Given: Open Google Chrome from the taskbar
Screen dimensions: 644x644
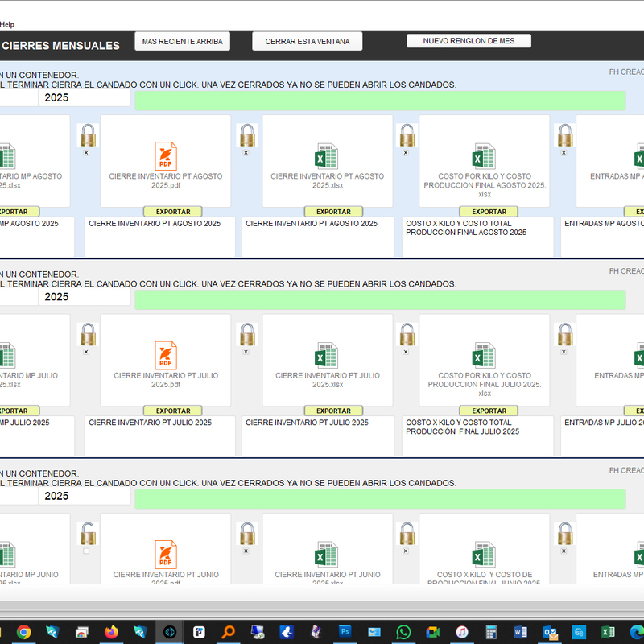Looking at the screenshot, I should (23, 632).
